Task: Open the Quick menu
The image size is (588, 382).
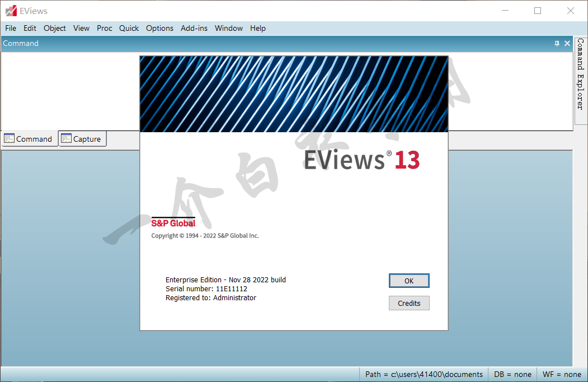Action: pos(129,28)
